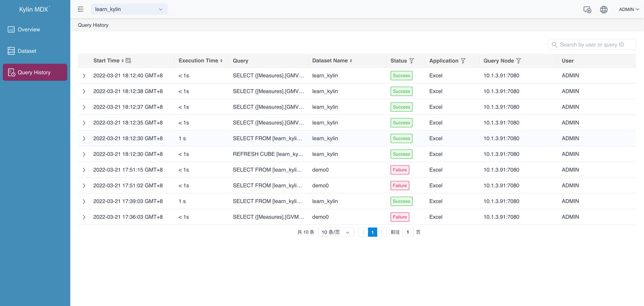Click demo0 dataset in 17:51:02 row

click(x=320, y=186)
